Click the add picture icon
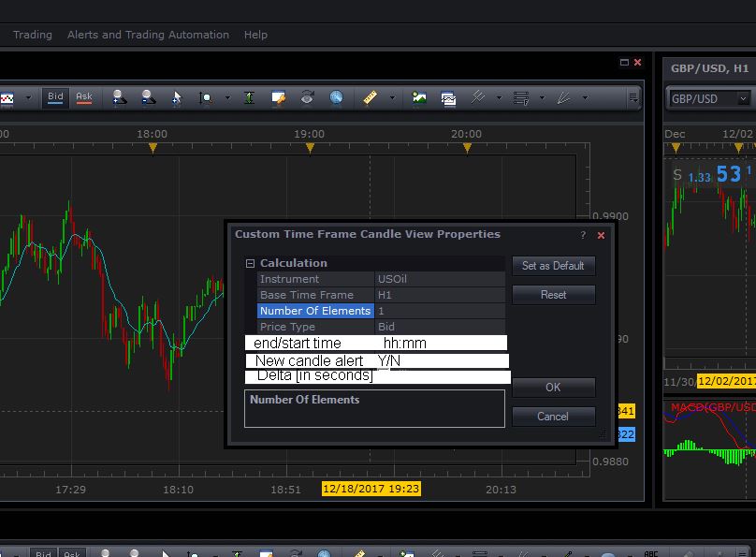This screenshot has height=557, width=756. point(419,98)
